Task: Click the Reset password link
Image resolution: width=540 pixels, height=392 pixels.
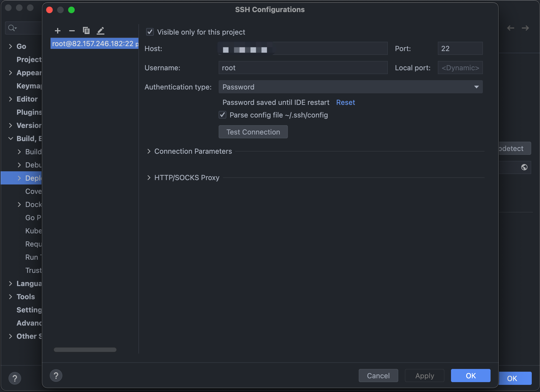Action: tap(346, 102)
